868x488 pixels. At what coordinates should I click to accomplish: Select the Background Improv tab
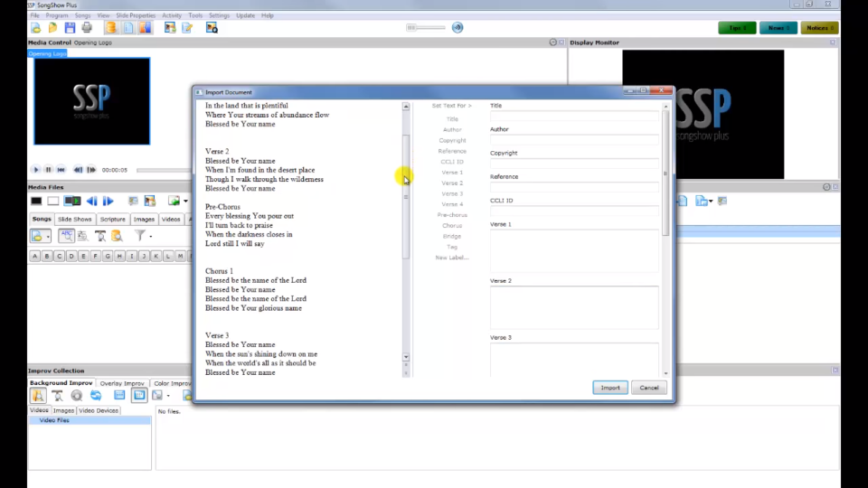coord(61,383)
